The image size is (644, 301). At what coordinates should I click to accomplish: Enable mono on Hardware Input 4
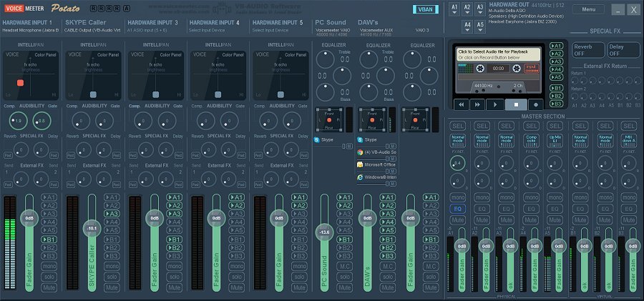point(237,266)
